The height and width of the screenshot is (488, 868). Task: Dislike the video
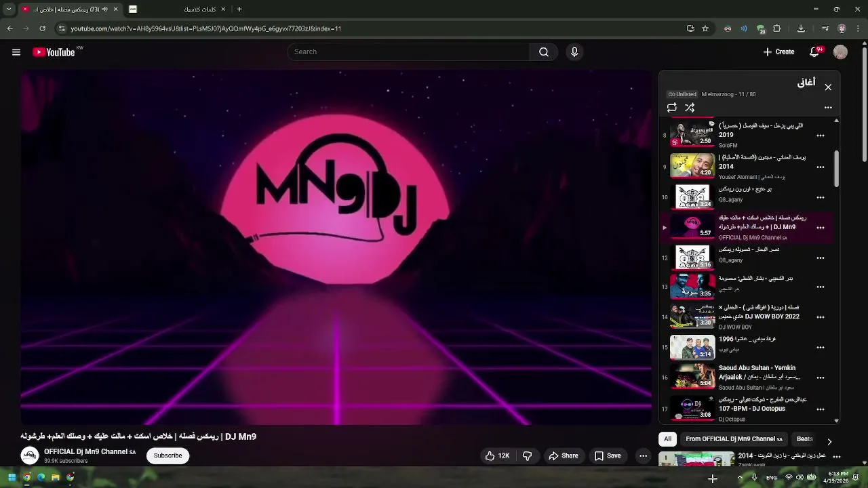[x=527, y=456]
